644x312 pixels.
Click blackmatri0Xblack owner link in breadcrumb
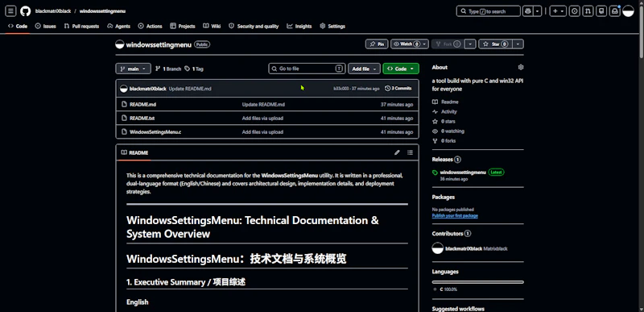click(x=53, y=11)
